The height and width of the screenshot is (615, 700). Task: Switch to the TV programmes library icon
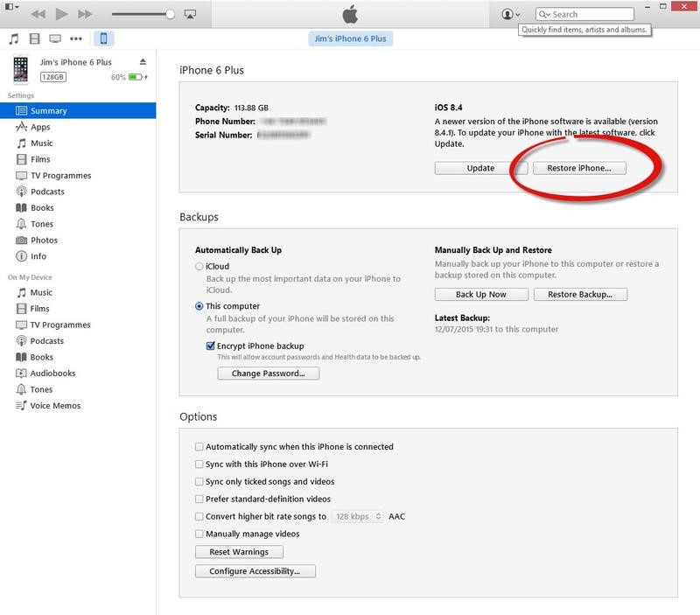[x=55, y=38]
